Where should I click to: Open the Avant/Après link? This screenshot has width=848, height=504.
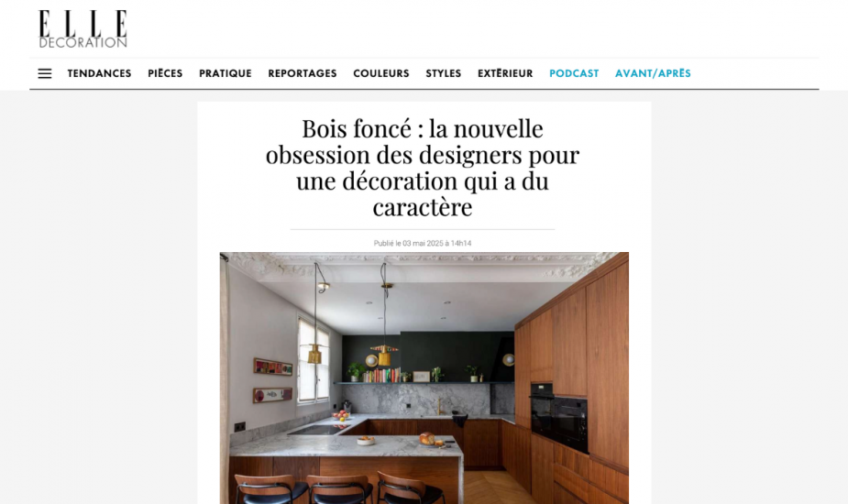[x=654, y=73]
